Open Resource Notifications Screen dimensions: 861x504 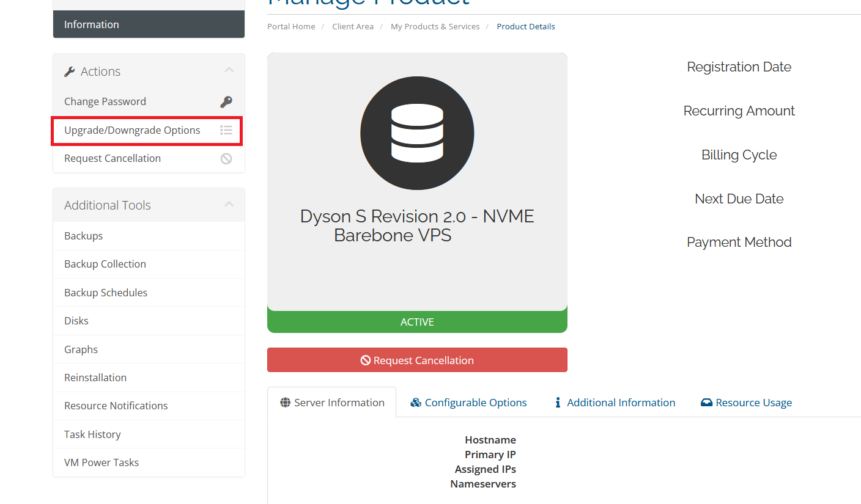149,406
